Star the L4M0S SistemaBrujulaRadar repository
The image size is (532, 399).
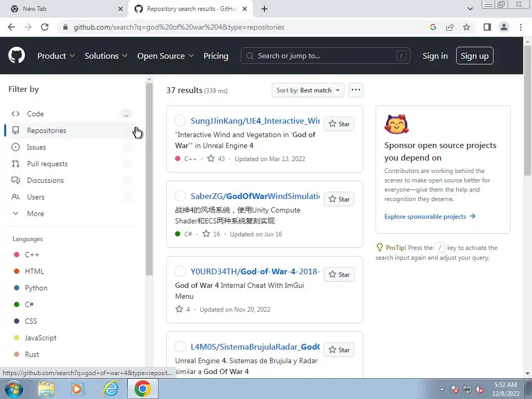339,350
